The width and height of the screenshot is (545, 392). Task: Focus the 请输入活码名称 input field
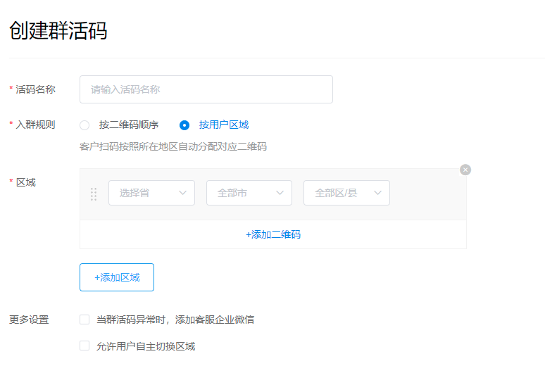coord(206,89)
